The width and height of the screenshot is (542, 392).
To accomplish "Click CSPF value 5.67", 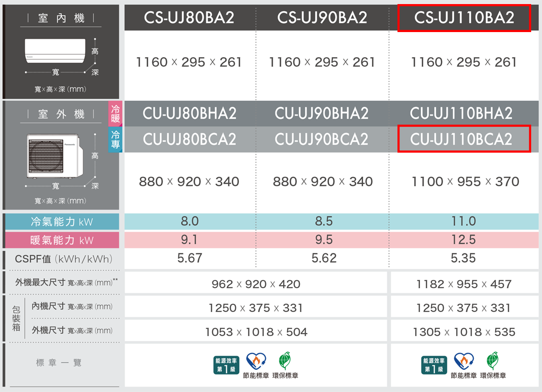I will pos(190,258).
